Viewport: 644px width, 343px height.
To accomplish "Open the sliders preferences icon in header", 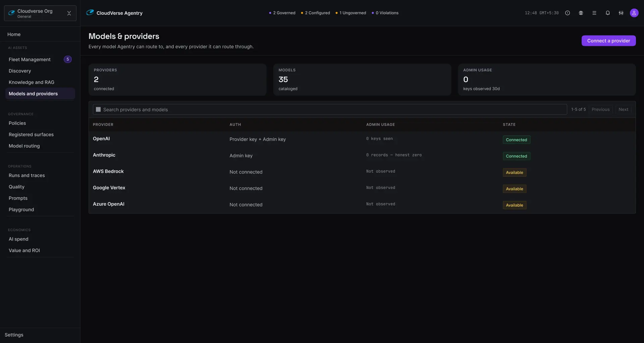I will click(x=621, y=13).
